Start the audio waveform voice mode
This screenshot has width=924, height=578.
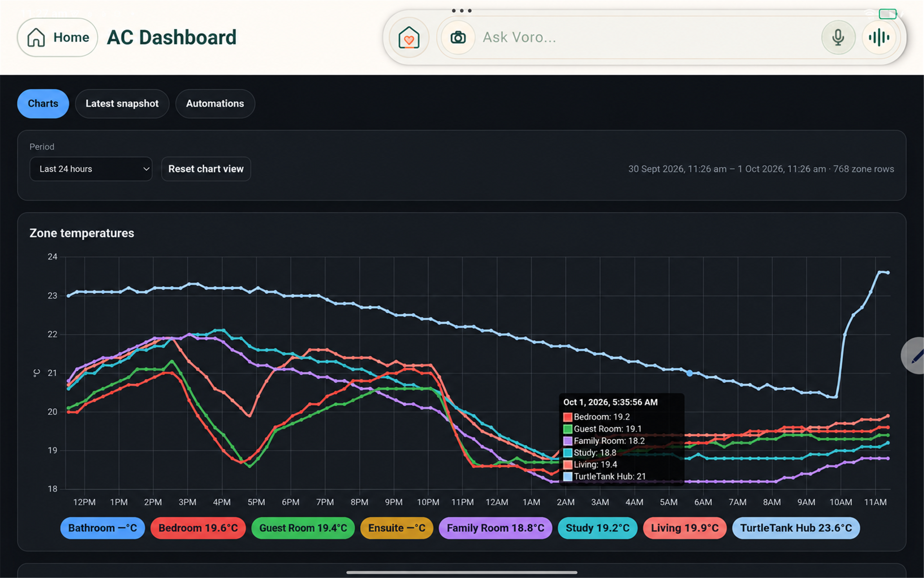click(x=879, y=38)
